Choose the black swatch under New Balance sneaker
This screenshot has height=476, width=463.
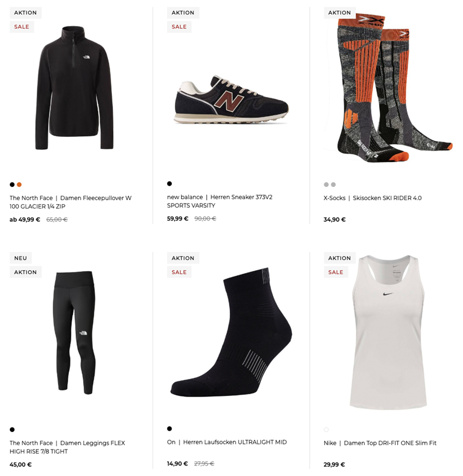(170, 184)
